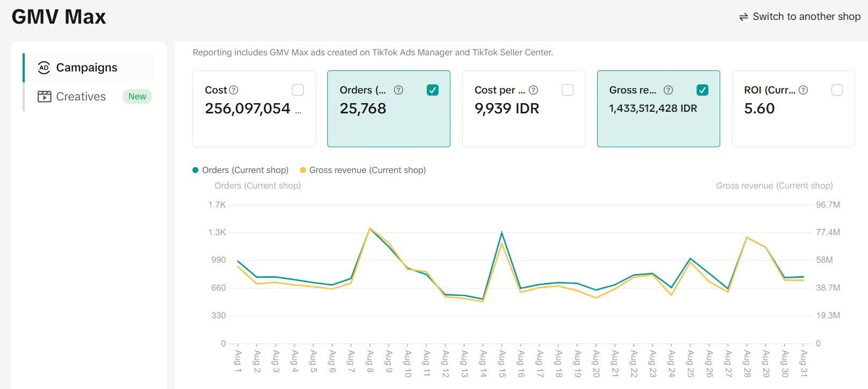Viewport: 868px width, 389px height.
Task: Enable the ROI metric checkbox
Action: tap(837, 90)
